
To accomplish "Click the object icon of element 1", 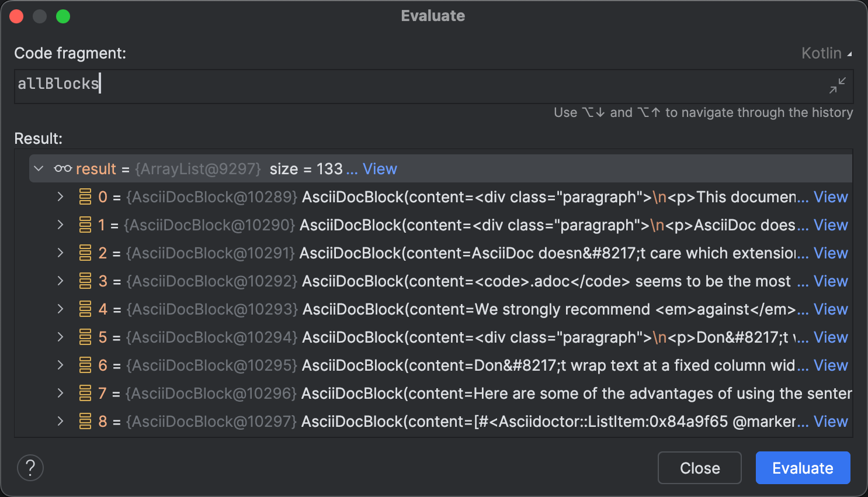I will point(85,225).
